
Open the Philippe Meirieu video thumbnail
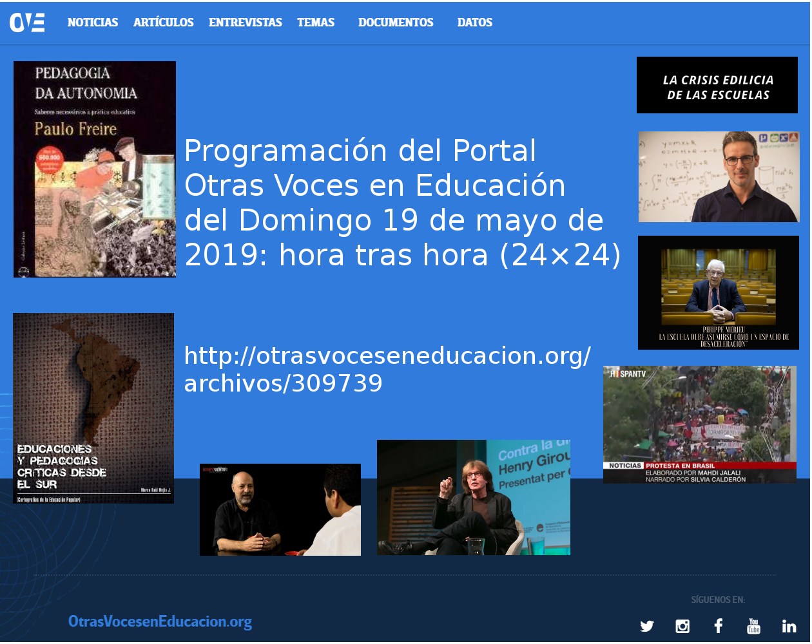click(x=719, y=293)
